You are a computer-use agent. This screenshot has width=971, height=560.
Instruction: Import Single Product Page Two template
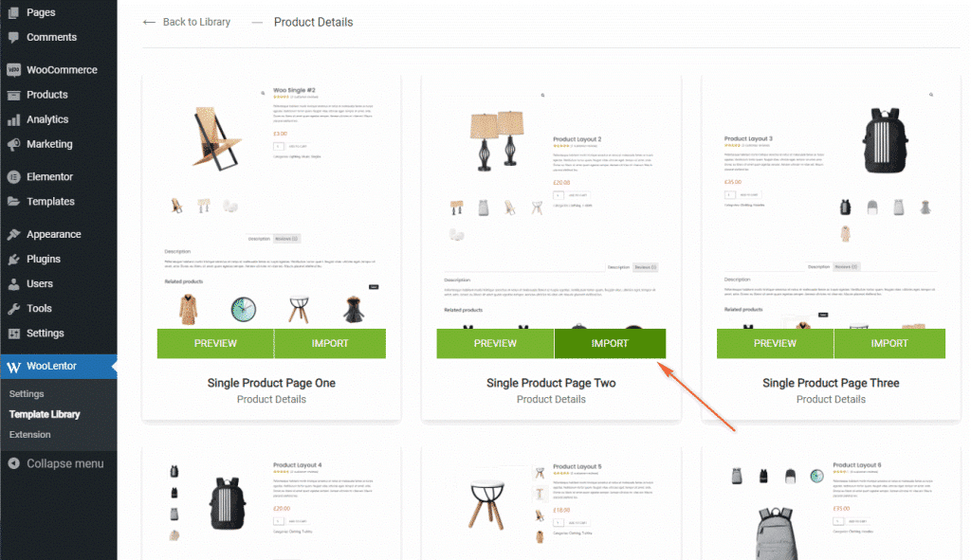coord(610,343)
